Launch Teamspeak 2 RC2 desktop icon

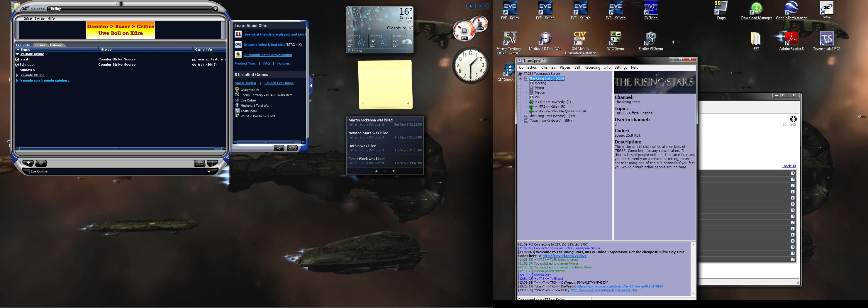pyautogui.click(x=827, y=41)
